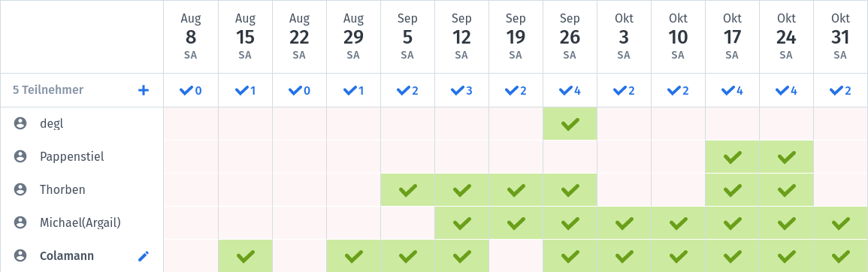This screenshot has height=272, width=868.
Task: Click the user avatar icon next to degl
Action: coord(20,123)
